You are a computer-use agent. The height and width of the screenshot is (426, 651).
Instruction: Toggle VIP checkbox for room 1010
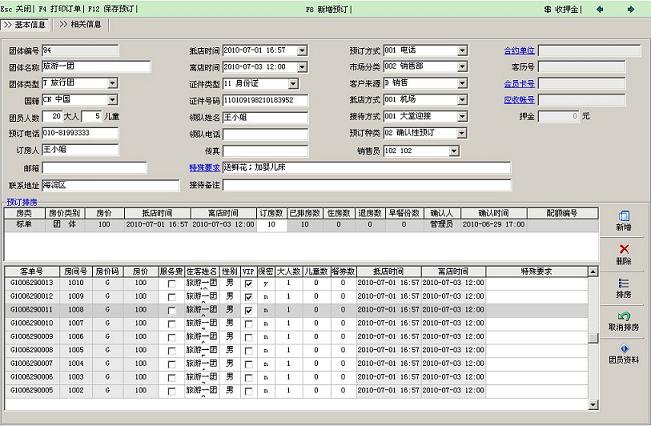point(248,284)
